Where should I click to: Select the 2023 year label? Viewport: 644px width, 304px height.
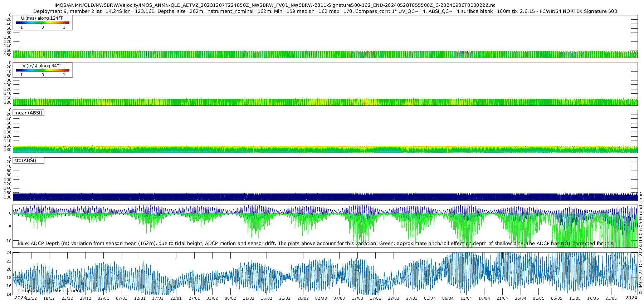point(20,298)
